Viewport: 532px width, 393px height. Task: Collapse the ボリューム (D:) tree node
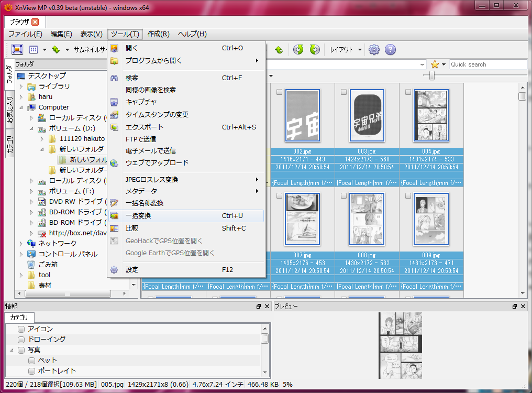(x=31, y=129)
